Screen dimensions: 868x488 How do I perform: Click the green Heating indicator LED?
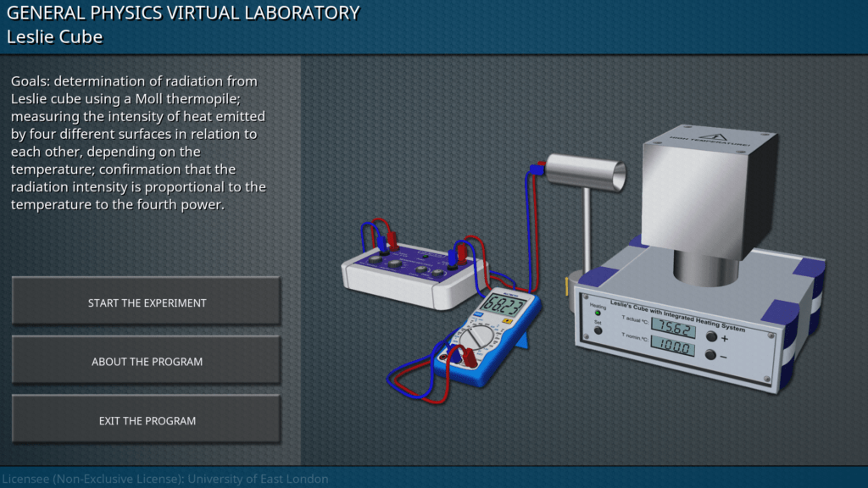598,313
